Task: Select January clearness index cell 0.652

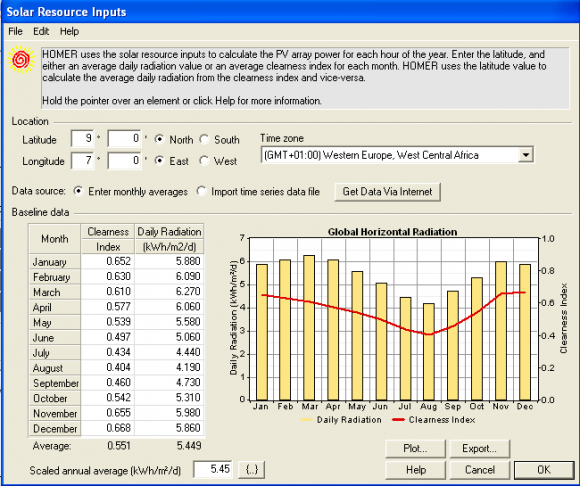Action: tap(108, 261)
